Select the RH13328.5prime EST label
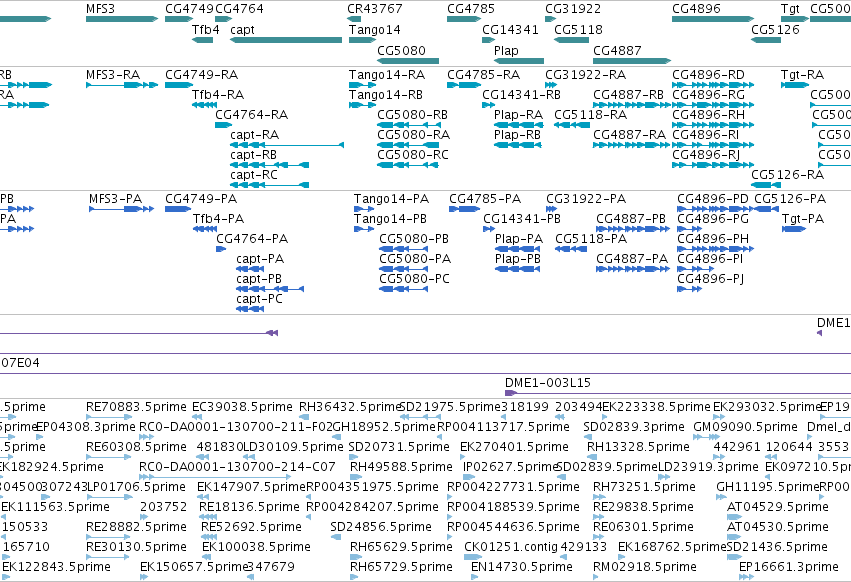 pos(638,447)
